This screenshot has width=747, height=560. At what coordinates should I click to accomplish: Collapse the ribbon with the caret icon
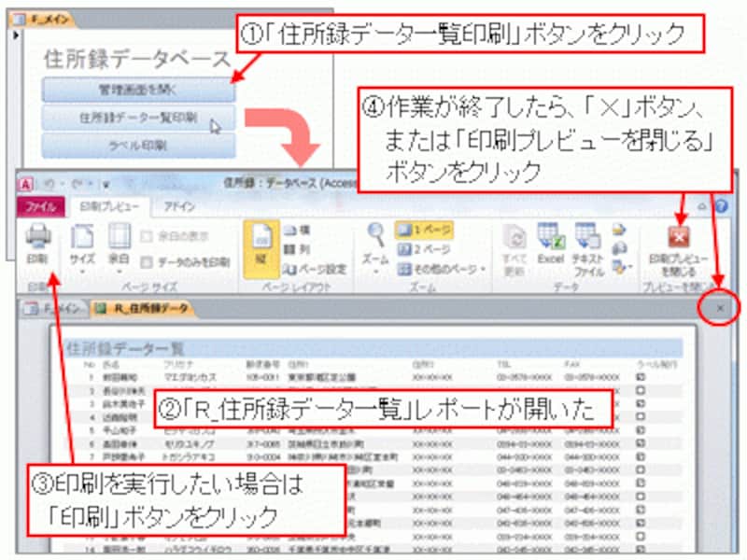pyautogui.click(x=702, y=206)
